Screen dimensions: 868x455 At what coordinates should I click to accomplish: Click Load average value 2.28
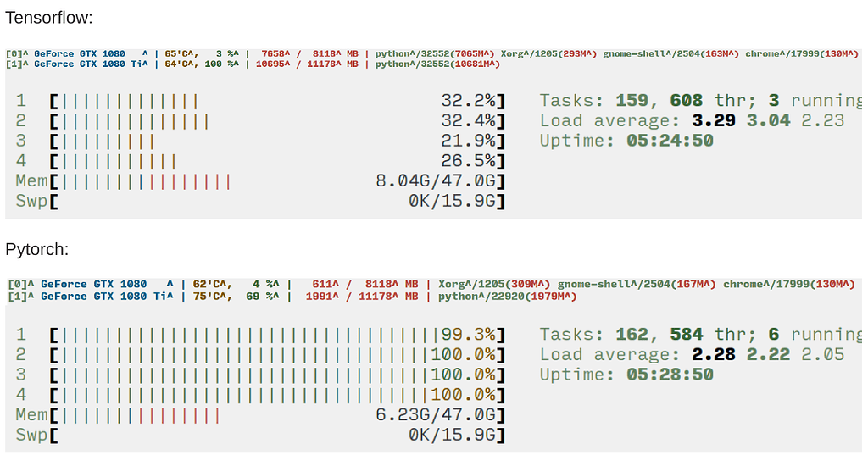(x=713, y=354)
